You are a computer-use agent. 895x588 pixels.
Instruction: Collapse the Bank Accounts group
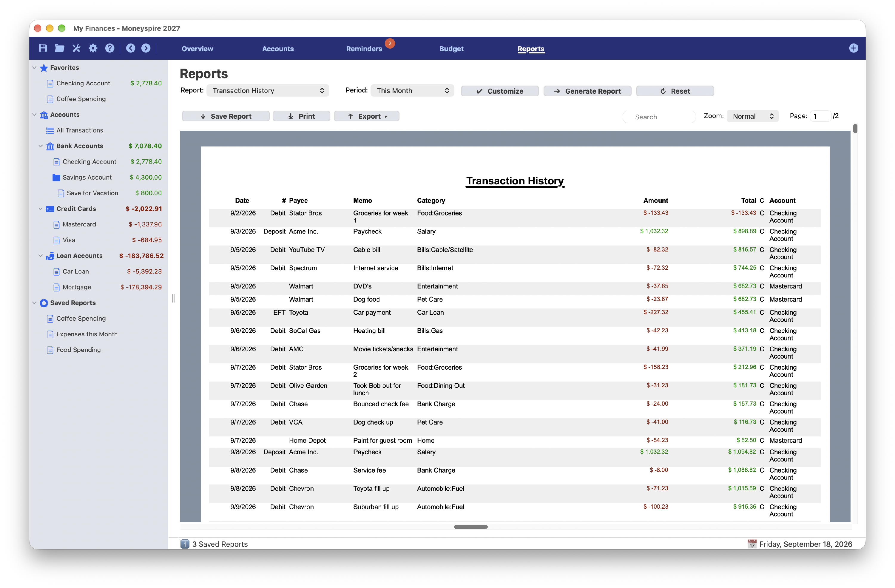(x=41, y=146)
